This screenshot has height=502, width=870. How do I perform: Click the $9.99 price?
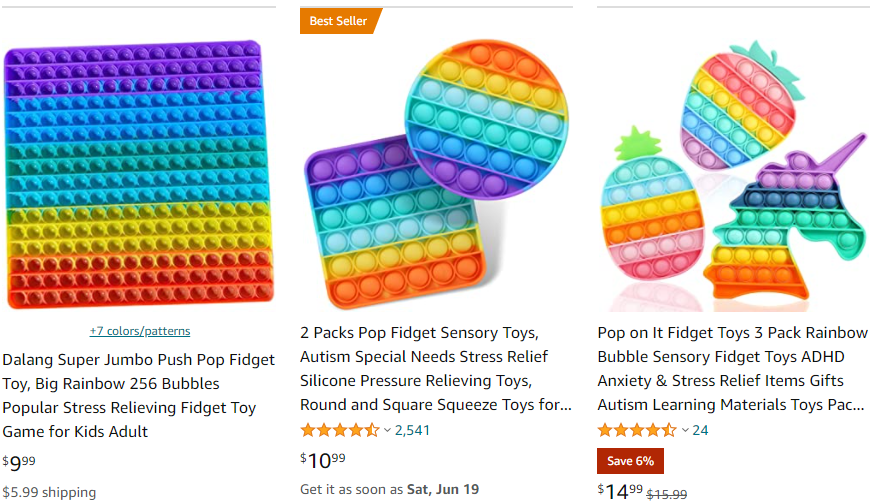point(19,462)
